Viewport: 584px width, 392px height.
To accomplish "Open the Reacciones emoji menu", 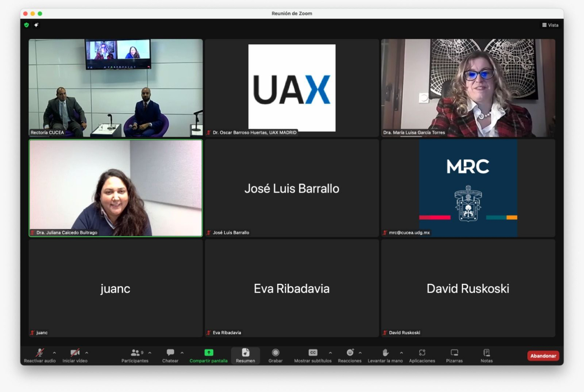I will coord(349,356).
